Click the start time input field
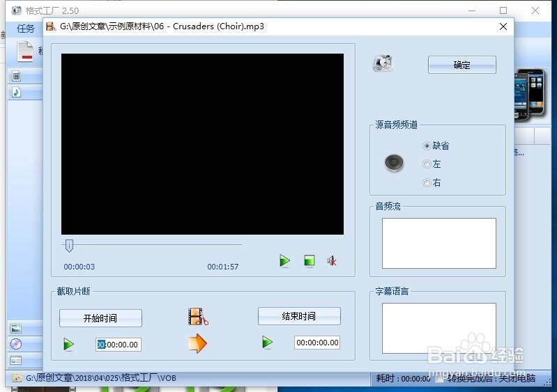The image size is (557, 392). 119,345
